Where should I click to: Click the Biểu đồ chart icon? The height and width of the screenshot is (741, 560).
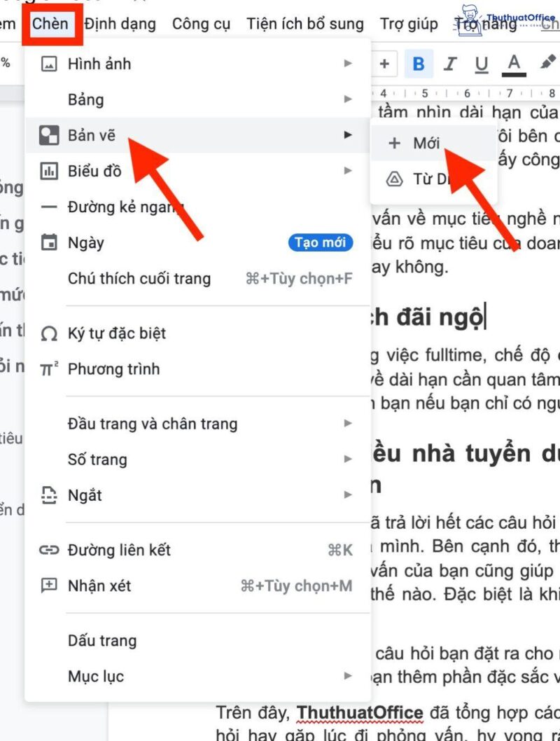(48, 170)
